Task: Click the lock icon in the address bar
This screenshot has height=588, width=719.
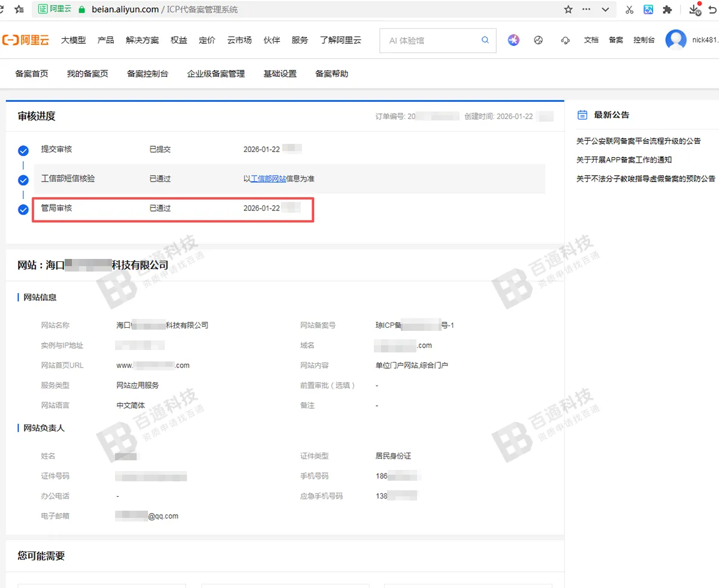Action: coord(81,9)
